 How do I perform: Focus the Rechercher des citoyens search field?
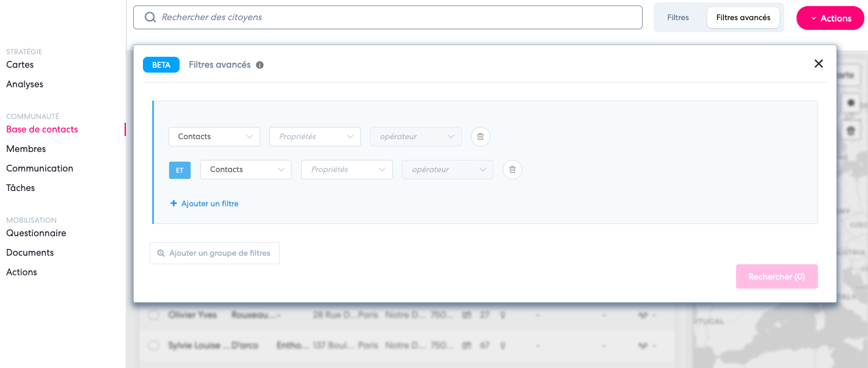point(388,17)
